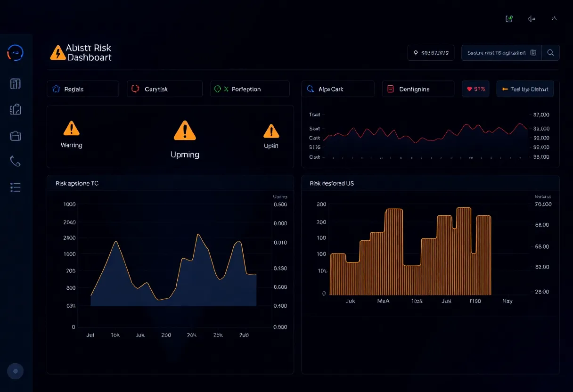Select the calls icon in the sidebar
This screenshot has width=573, height=392.
(x=15, y=162)
